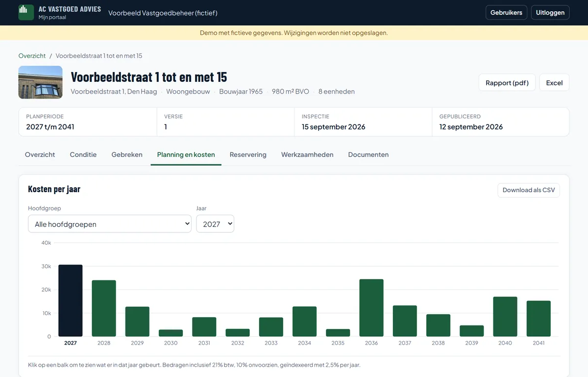
Task: Select the 2037 cost bar
Action: tap(405, 321)
